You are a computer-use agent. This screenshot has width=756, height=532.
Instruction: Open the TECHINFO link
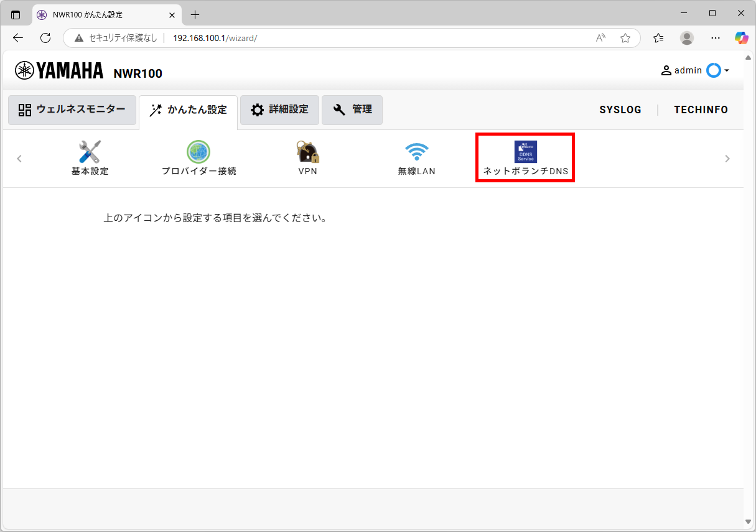[x=701, y=110]
